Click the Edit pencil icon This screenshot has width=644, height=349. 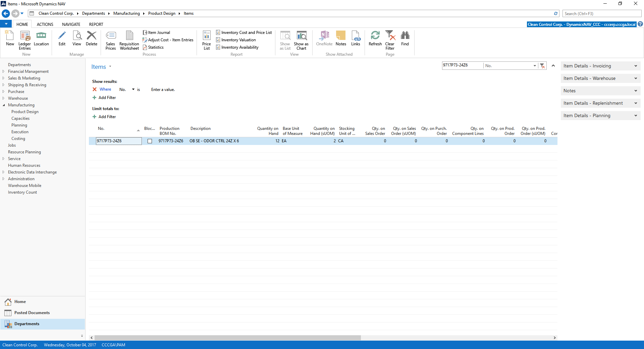point(62,38)
